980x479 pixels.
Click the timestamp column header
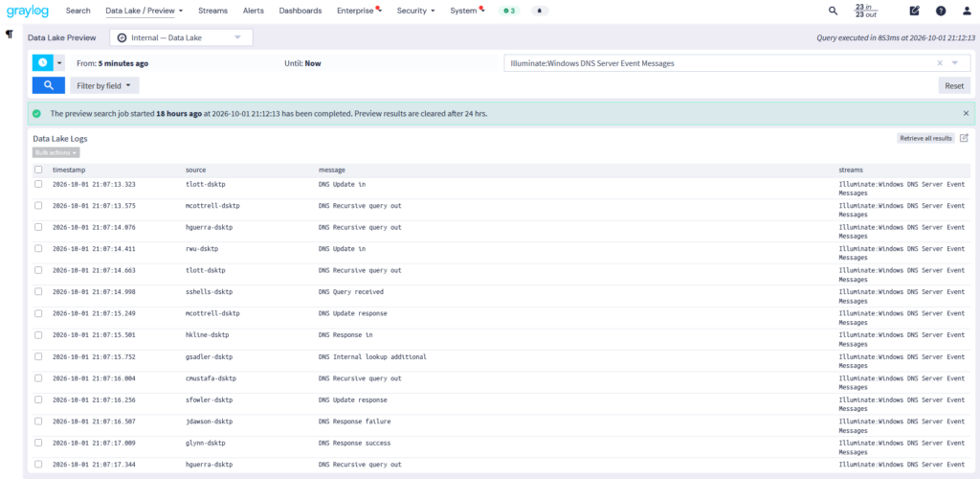coord(69,171)
